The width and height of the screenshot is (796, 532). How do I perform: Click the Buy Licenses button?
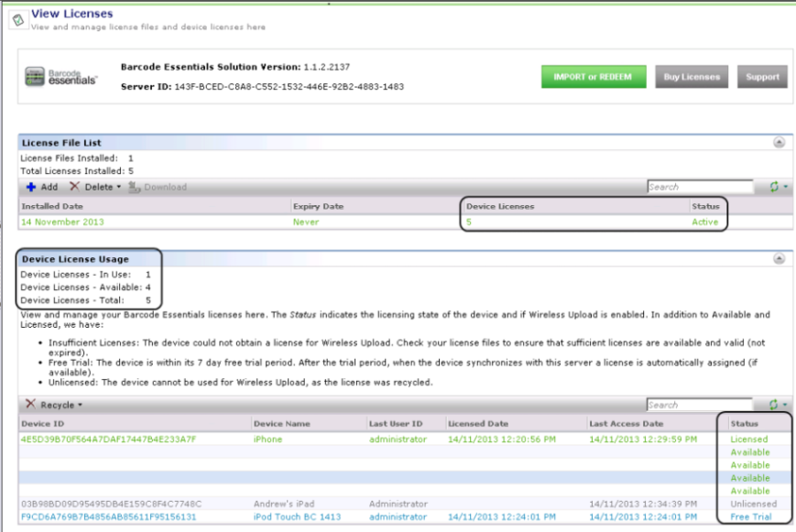pos(692,77)
